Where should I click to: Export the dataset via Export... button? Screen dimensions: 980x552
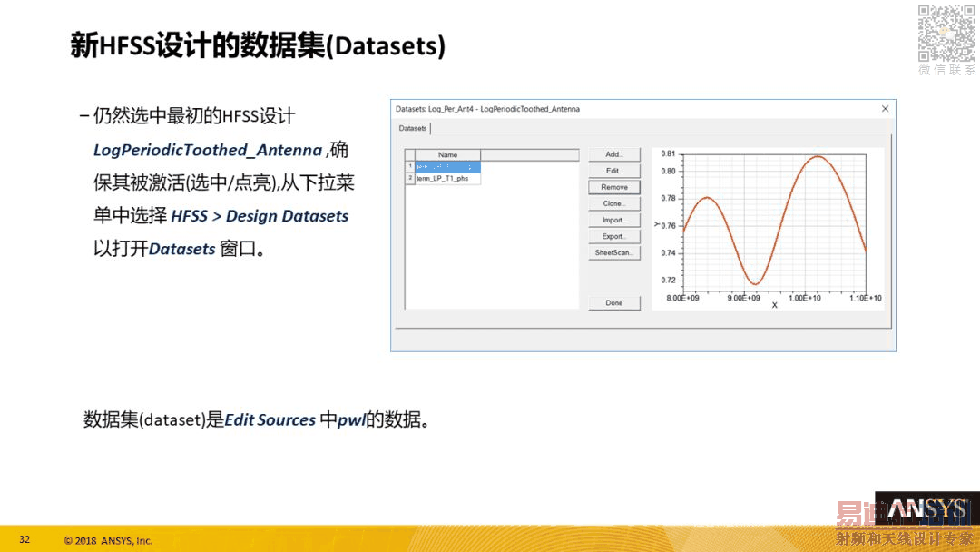click(x=613, y=236)
